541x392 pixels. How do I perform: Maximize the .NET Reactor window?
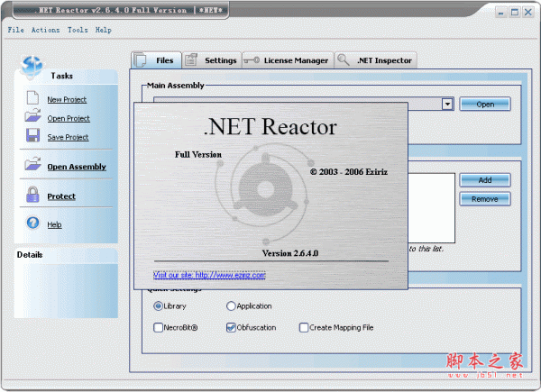(x=515, y=13)
